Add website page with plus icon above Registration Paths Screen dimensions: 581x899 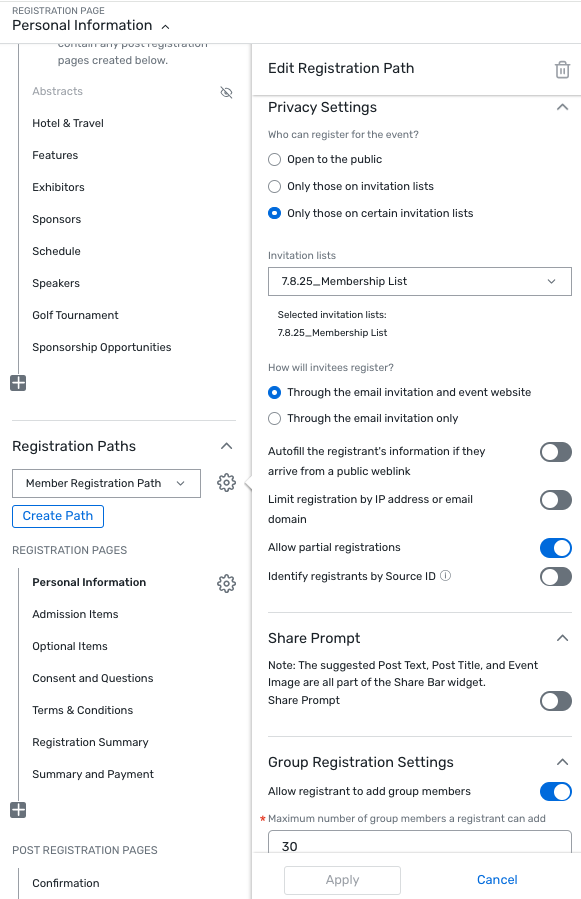(18, 383)
